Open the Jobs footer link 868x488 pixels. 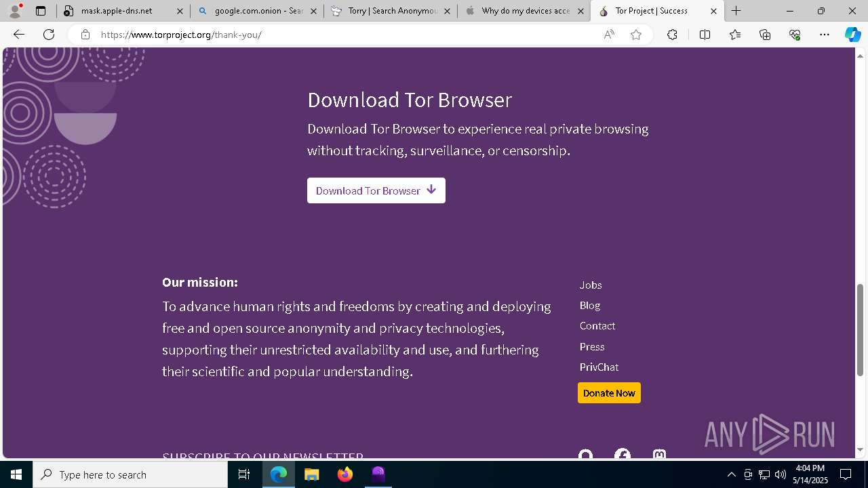pyautogui.click(x=591, y=285)
